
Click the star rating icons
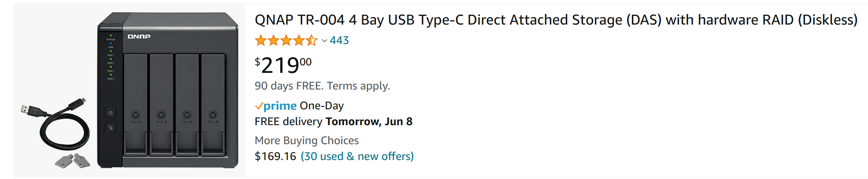[286, 40]
